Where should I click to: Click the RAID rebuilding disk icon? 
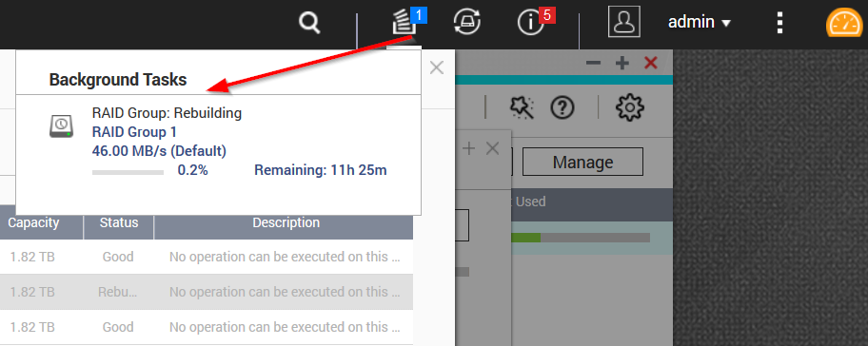tap(61, 126)
